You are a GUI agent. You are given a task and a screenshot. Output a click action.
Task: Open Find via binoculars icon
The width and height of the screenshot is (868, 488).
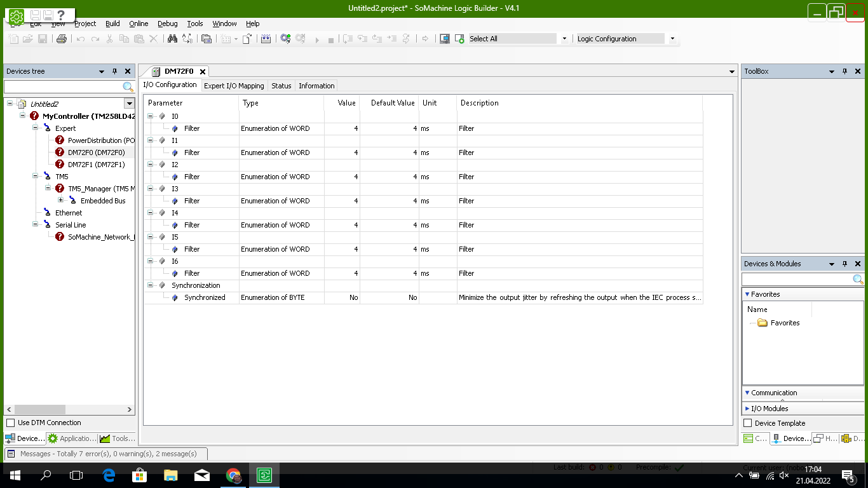(172, 39)
